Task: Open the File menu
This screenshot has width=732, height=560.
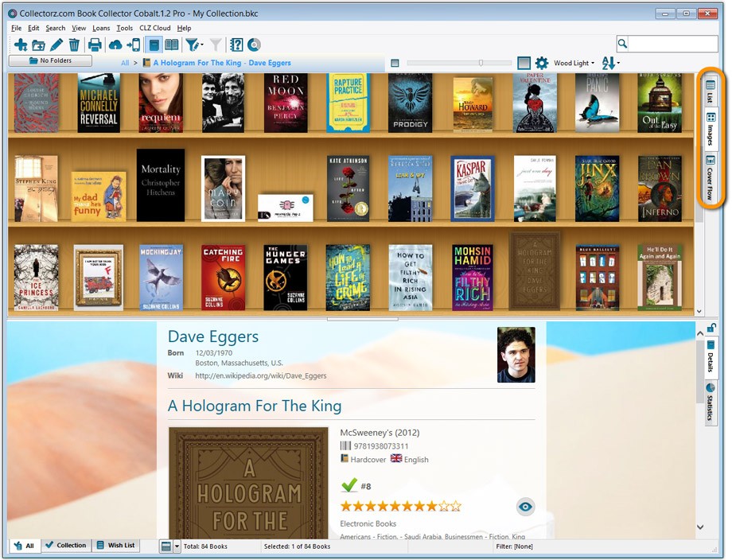Action: coord(17,28)
